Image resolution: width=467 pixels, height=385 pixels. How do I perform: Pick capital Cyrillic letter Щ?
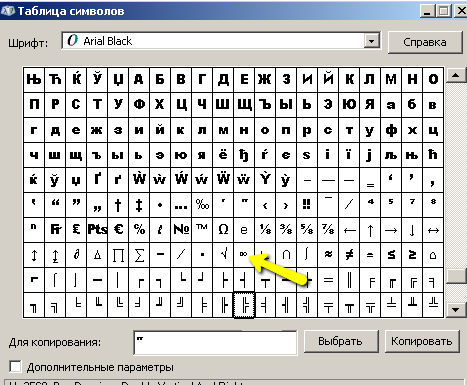coord(244,105)
